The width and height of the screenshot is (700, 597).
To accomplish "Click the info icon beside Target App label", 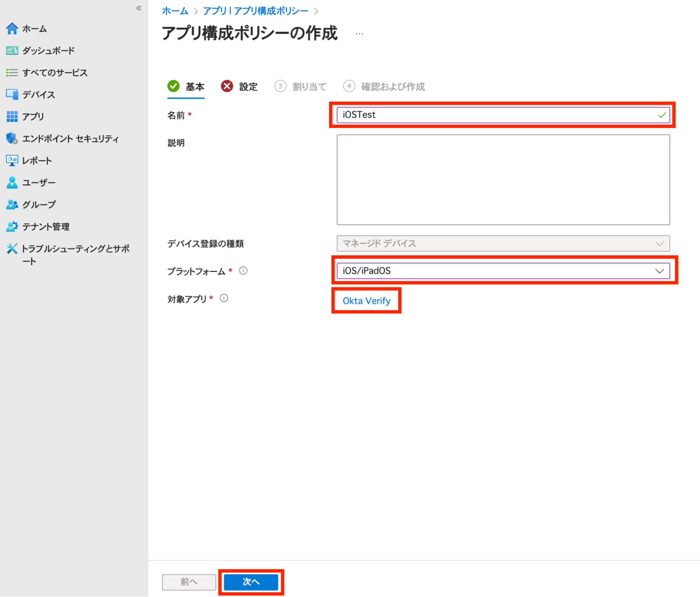I will pos(224,298).
